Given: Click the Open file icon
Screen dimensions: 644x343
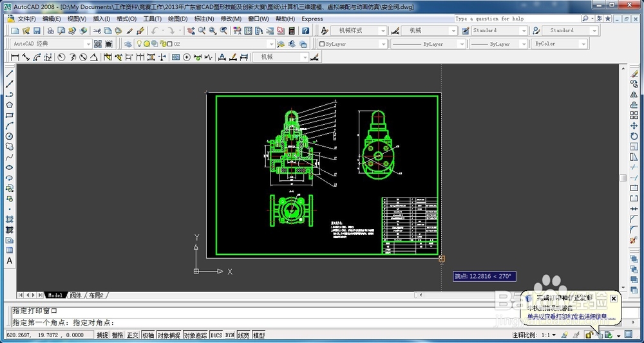Looking at the screenshot, I should [x=26, y=31].
